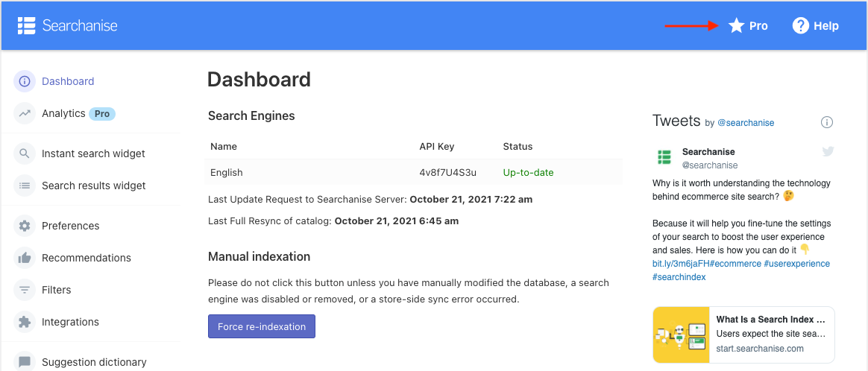This screenshot has height=371, width=868.
Task: Open the Analytics menu item
Action: point(63,113)
